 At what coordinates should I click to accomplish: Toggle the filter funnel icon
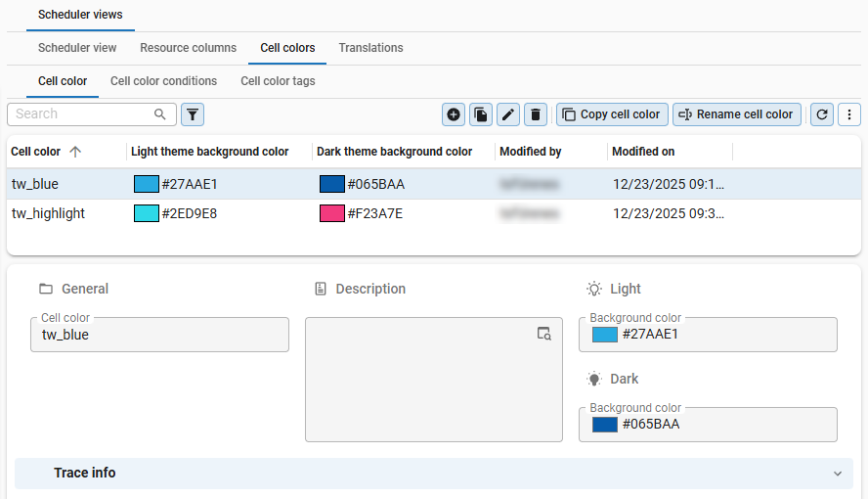coord(194,114)
